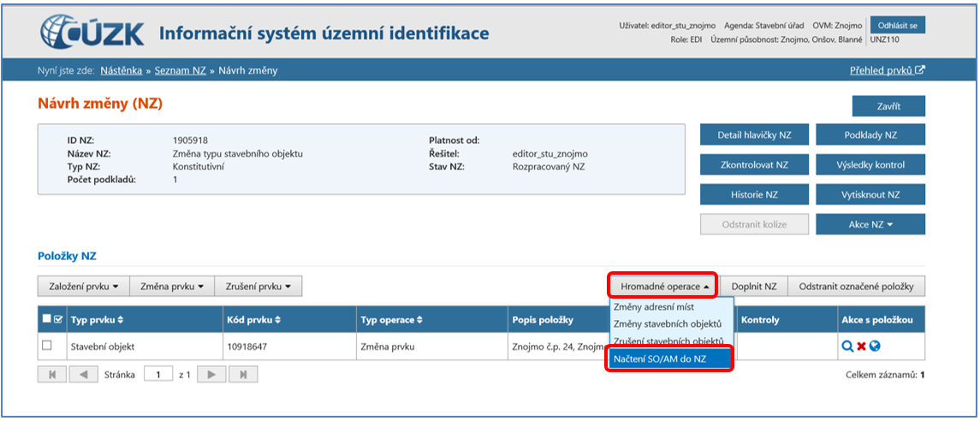Image resolution: width=980 pixels, height=421 pixels.
Task: Go to first page of table
Action: (x=52, y=375)
